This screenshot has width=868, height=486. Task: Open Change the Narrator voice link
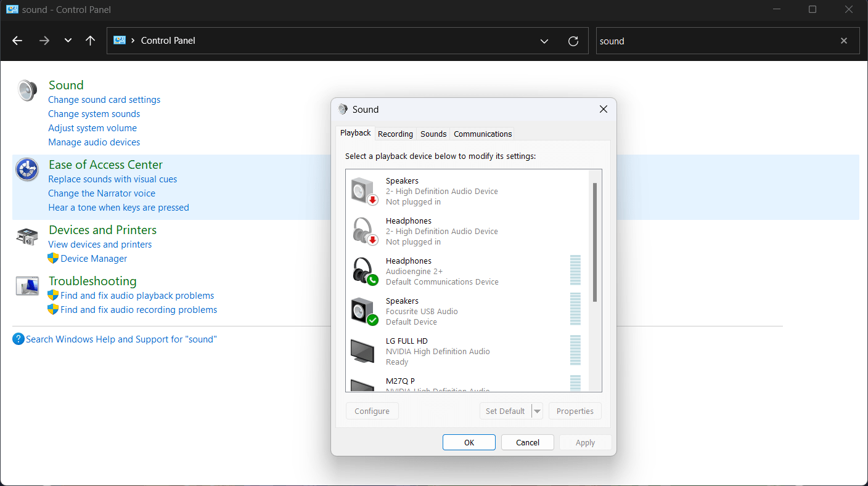coord(102,193)
